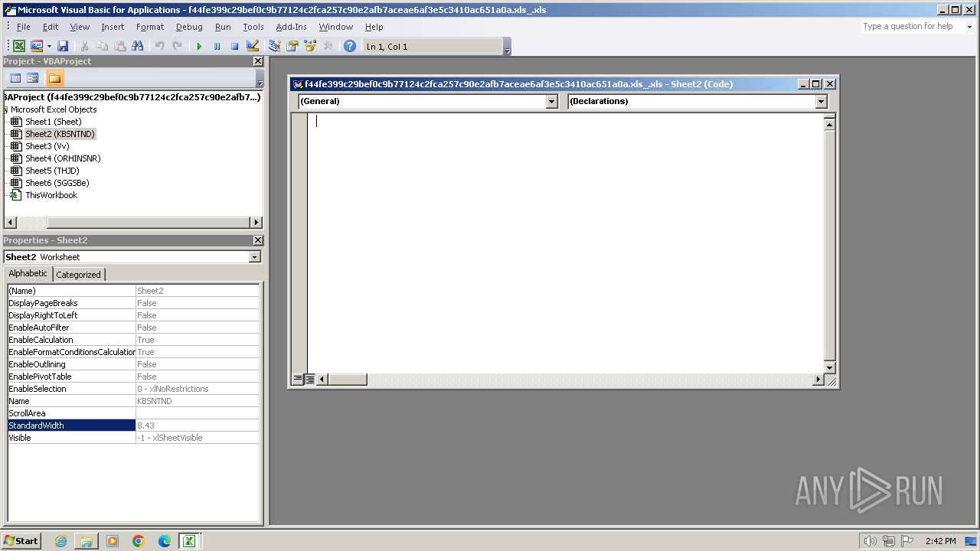
Task: Click Full Module View button in code window
Action: coord(309,379)
